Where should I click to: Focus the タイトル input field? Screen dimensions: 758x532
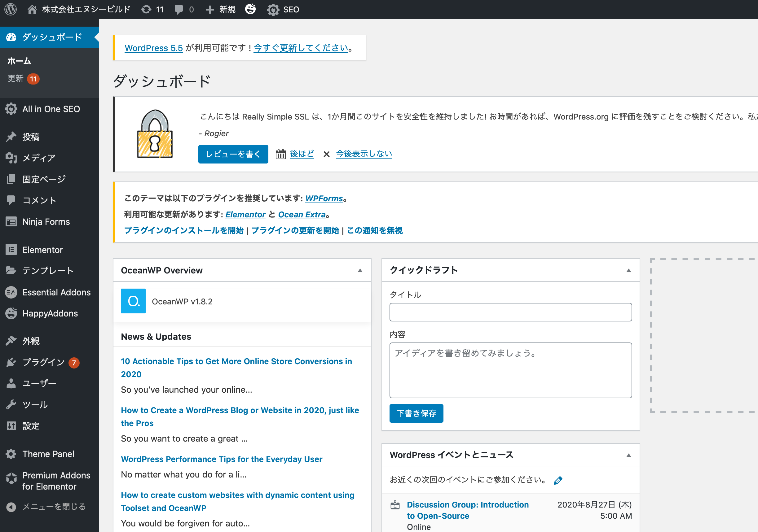tap(510, 312)
